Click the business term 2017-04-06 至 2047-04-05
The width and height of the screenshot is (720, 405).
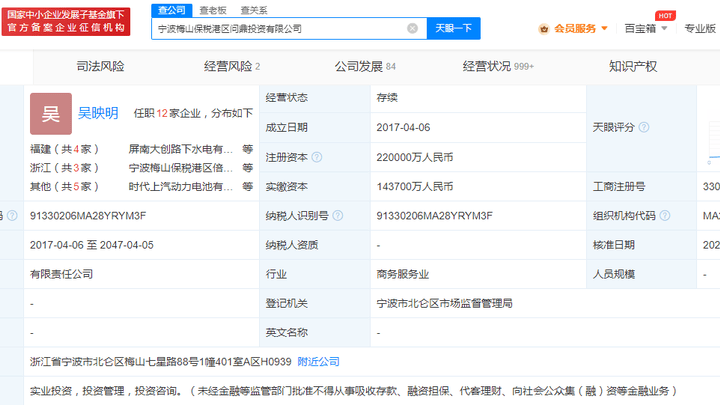point(92,245)
